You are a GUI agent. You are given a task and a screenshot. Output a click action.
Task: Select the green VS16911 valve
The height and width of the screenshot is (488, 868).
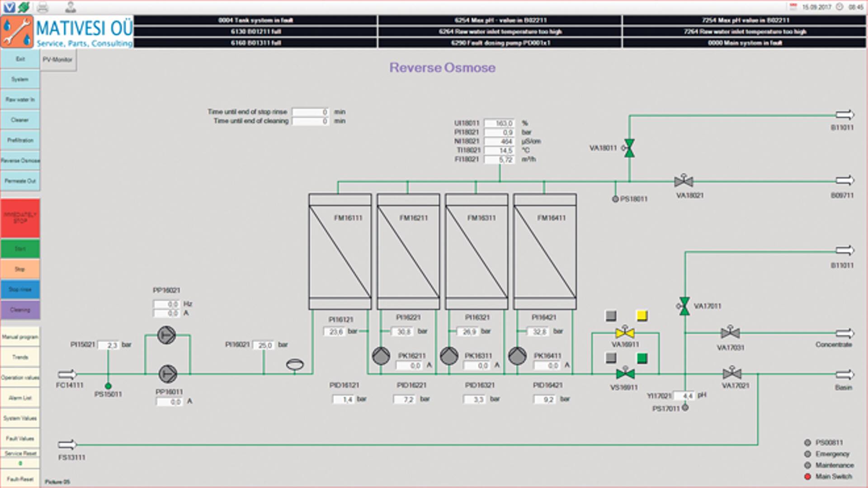click(625, 374)
